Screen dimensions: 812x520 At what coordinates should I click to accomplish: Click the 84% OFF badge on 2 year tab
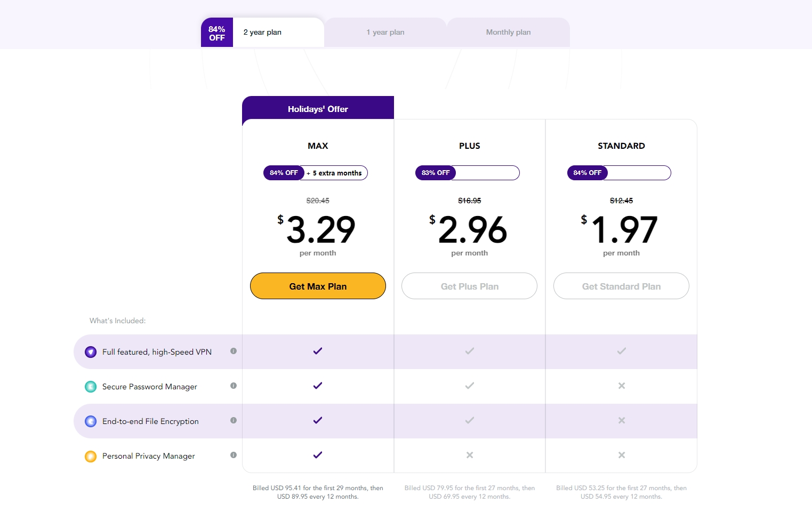[x=217, y=33]
